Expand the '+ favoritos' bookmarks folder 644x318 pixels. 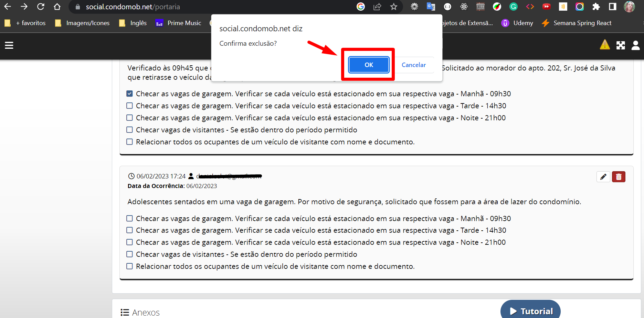[25, 23]
